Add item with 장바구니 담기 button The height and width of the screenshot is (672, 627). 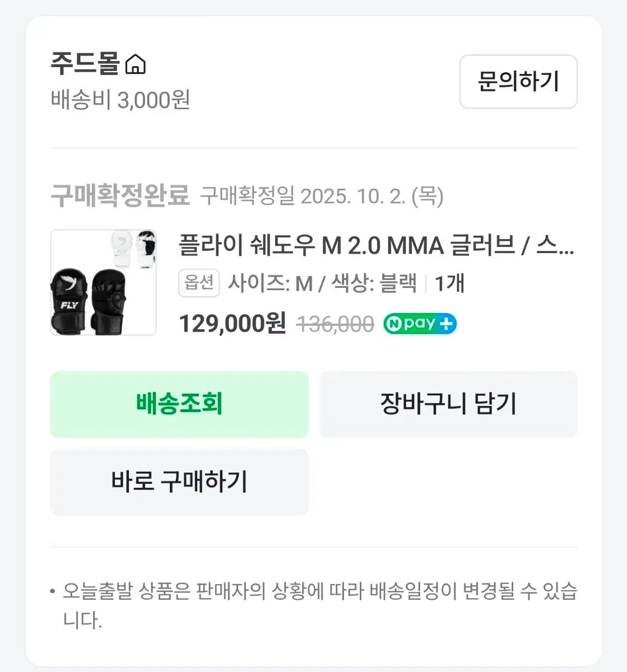[x=448, y=404]
